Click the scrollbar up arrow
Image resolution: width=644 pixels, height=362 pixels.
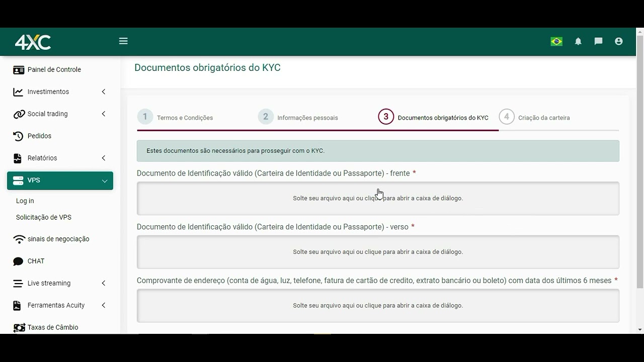click(640, 31)
